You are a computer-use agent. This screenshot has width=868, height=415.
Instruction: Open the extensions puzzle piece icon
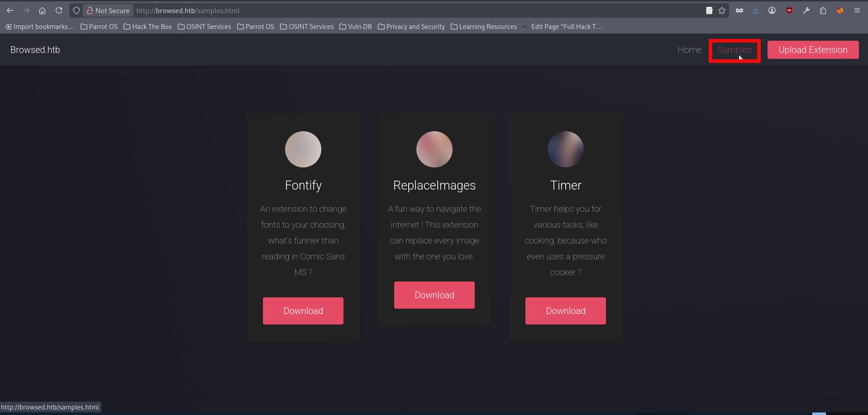coord(823,10)
